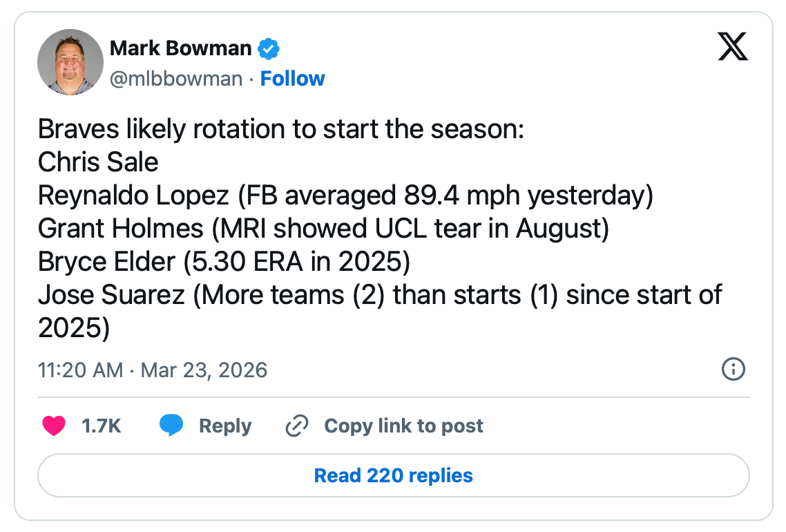The height and width of the screenshot is (532, 786).
Task: Click the blue verified badge
Action: [x=268, y=48]
